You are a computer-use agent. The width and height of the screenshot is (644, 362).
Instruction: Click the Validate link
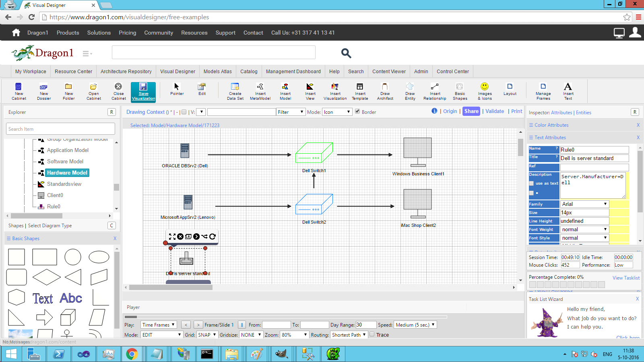click(495, 111)
